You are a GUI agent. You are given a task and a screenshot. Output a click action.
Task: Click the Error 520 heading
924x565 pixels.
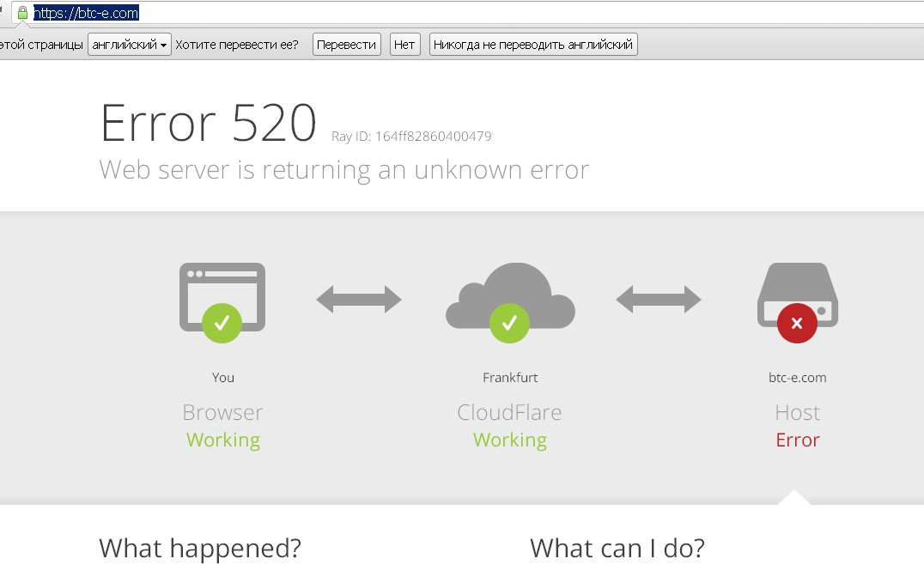209,123
